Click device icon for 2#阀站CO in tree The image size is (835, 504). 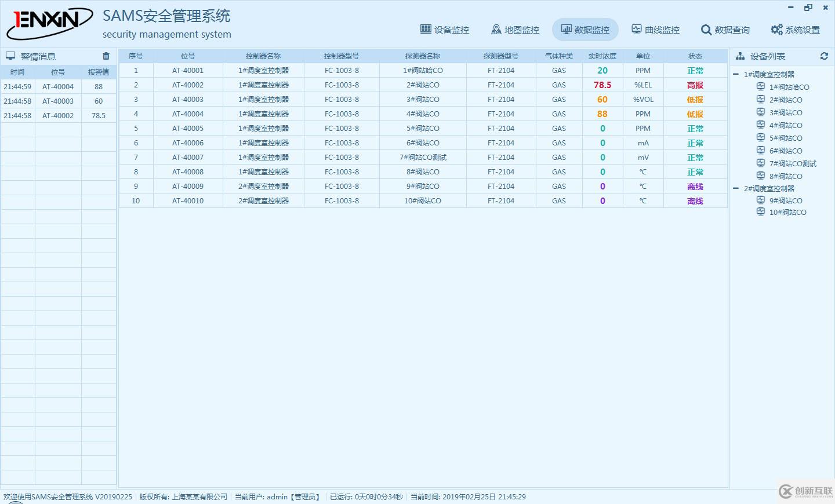click(761, 100)
